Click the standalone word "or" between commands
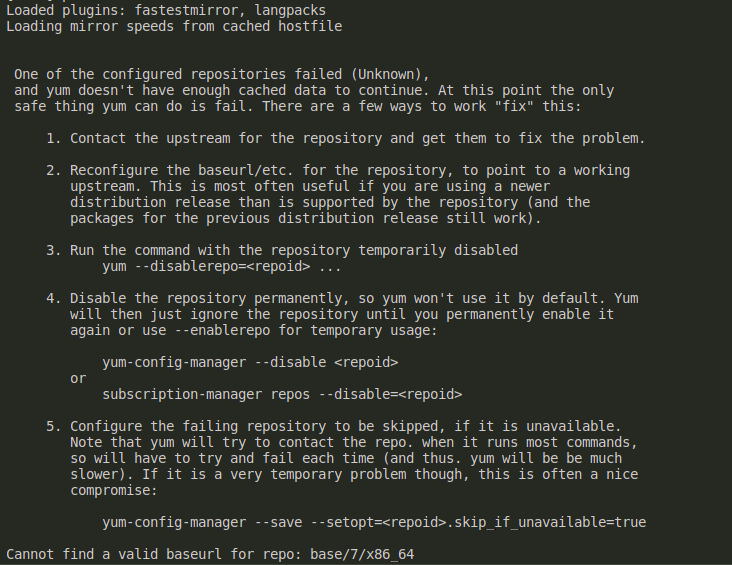This screenshot has width=732, height=565. point(78,378)
